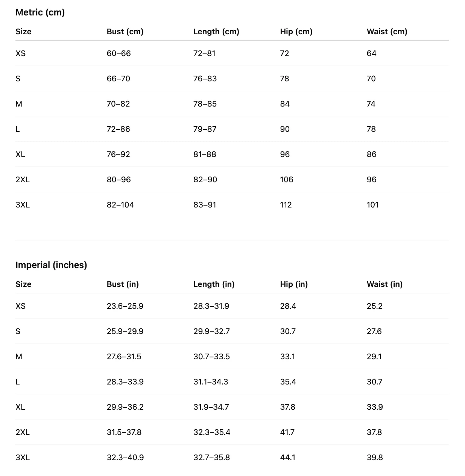The width and height of the screenshot is (465, 476).
Task: Select the Hip (in) column header
Action: tap(294, 284)
